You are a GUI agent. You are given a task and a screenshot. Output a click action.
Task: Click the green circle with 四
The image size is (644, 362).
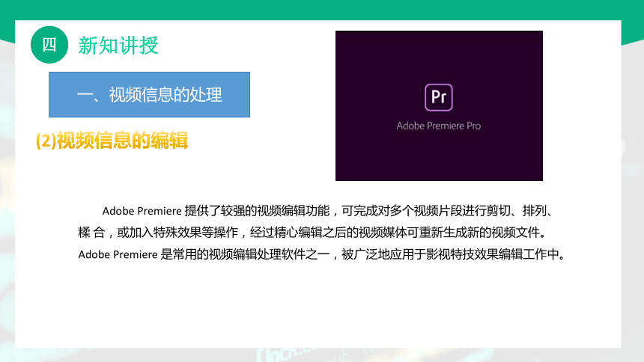(x=49, y=45)
